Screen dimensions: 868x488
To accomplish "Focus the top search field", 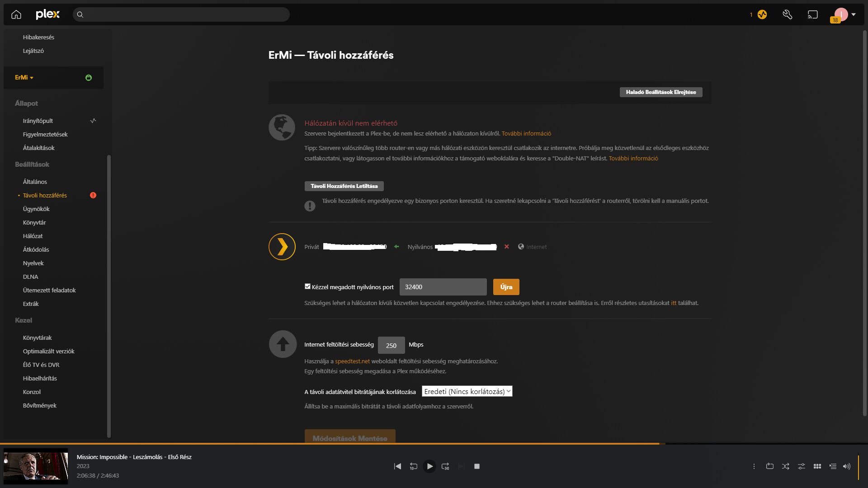I will point(181,14).
